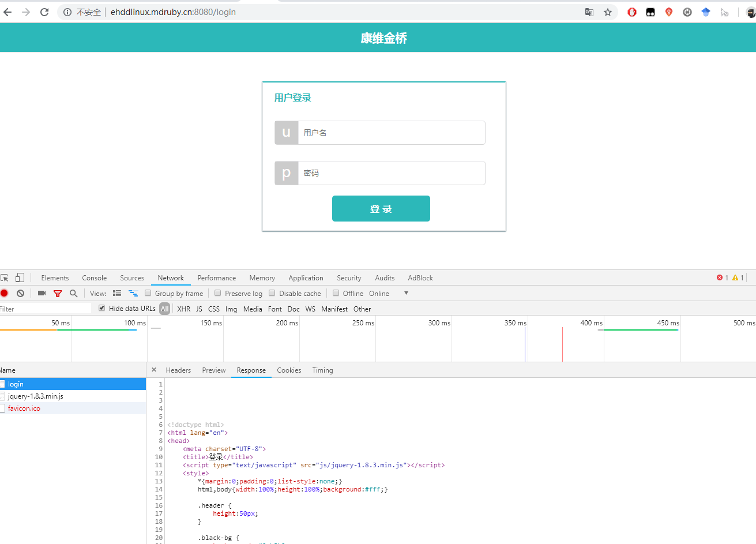
Task: Filter requests by Doc
Action: [294, 309]
